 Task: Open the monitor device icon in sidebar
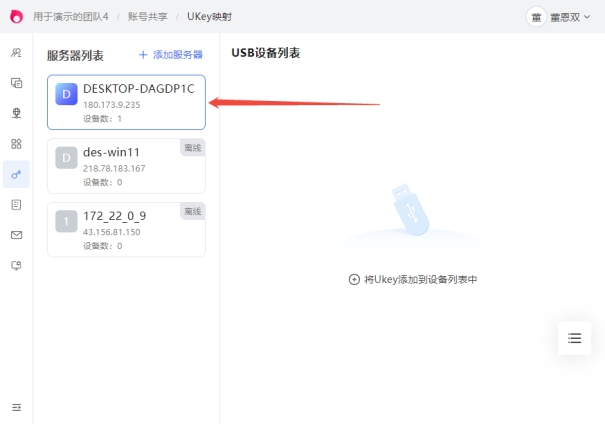coord(16,265)
